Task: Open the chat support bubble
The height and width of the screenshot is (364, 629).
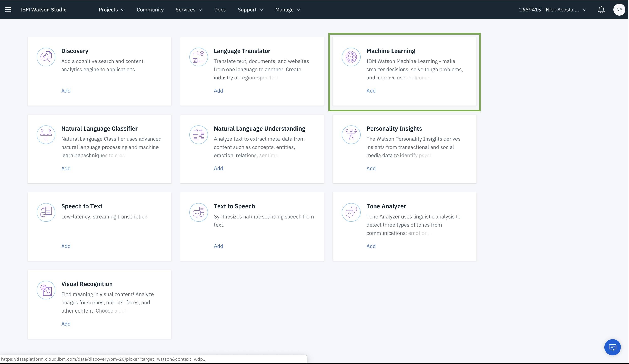Action: [612, 347]
